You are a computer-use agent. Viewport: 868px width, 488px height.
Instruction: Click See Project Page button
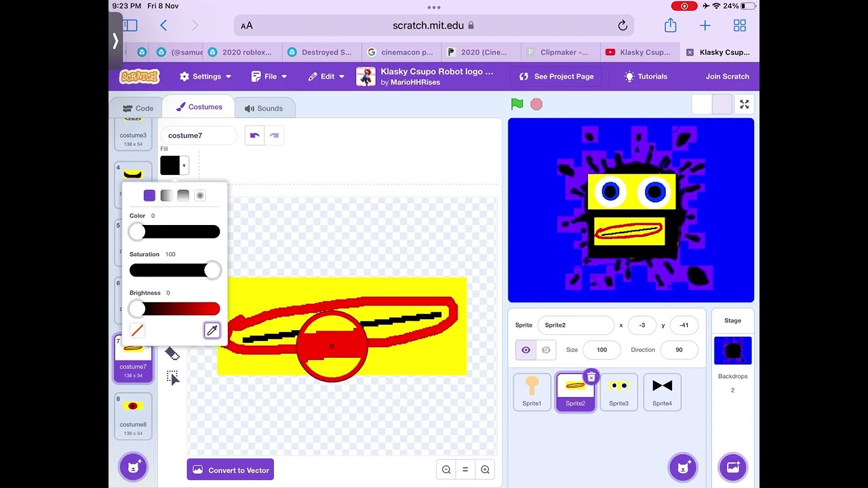[557, 77]
